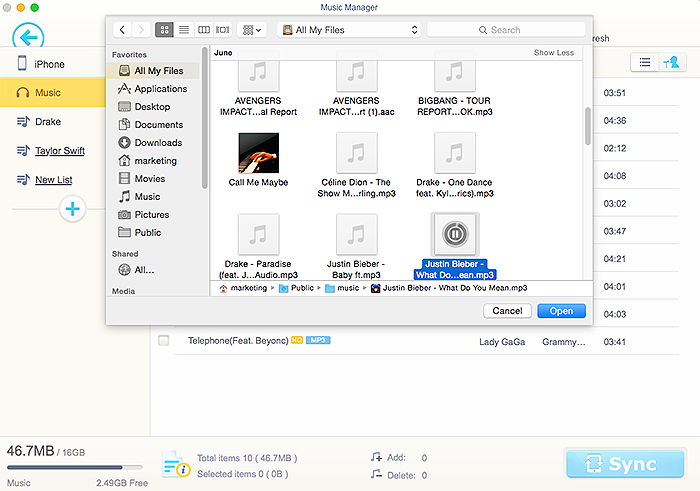
Task: Open the Music category in sidebar
Action: (53, 92)
